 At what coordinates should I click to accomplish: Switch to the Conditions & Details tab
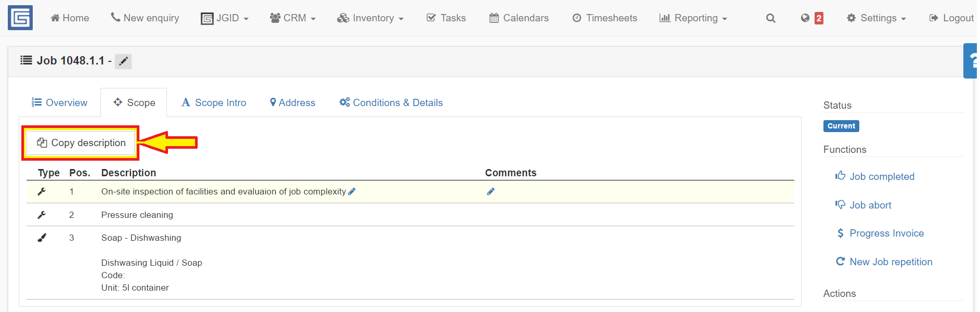point(391,102)
